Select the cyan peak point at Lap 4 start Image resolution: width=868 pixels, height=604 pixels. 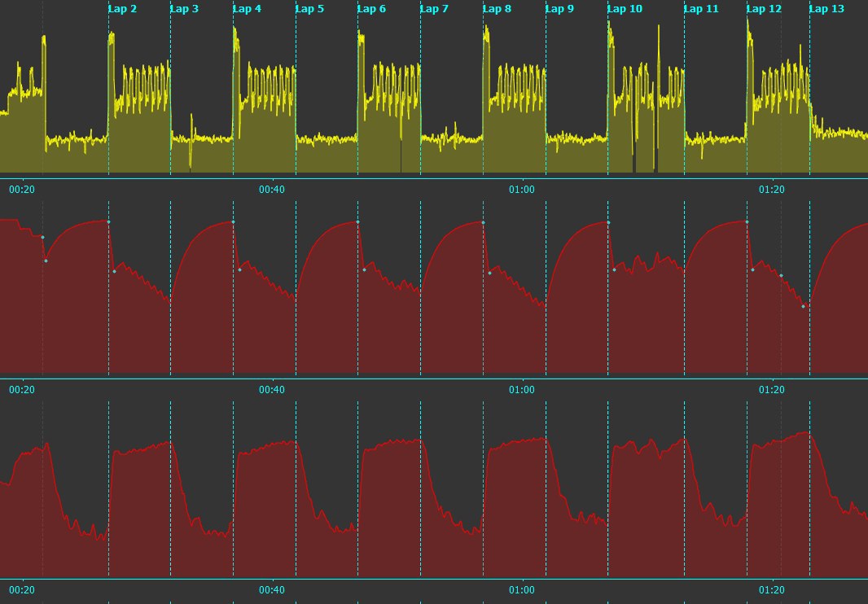233,222
